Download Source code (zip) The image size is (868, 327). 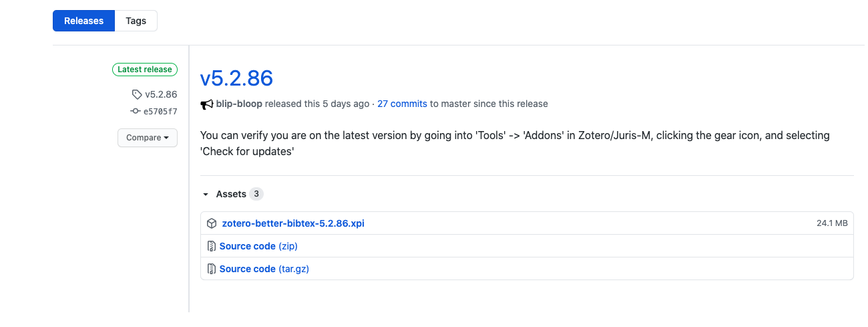click(x=258, y=246)
